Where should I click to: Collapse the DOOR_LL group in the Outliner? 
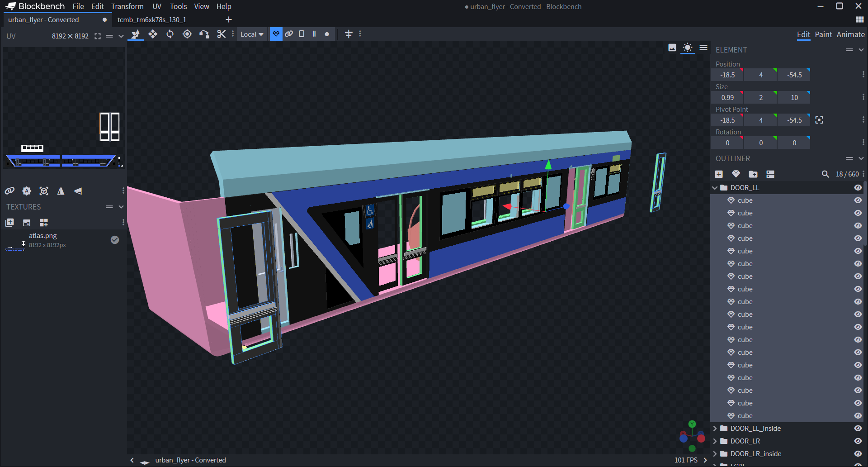pos(715,187)
